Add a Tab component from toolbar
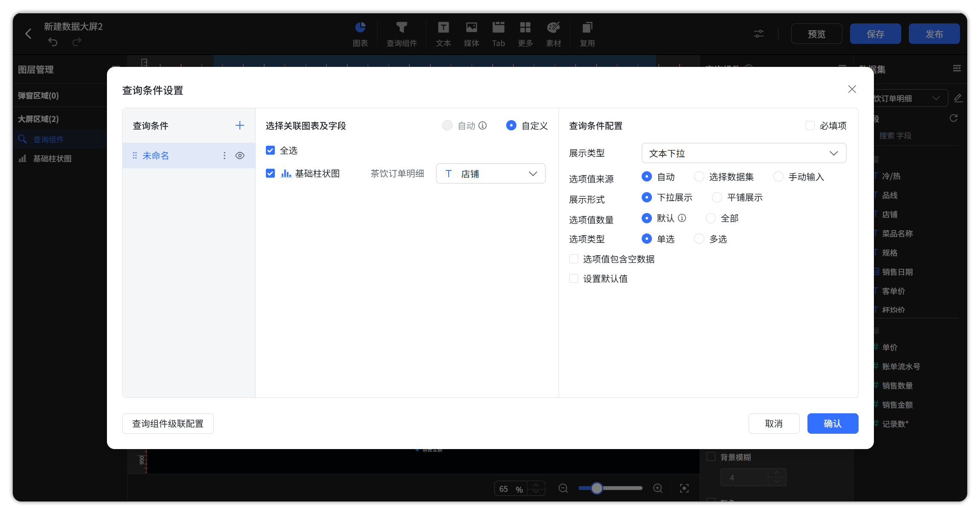Screen dimensions: 980x510 (498, 34)
